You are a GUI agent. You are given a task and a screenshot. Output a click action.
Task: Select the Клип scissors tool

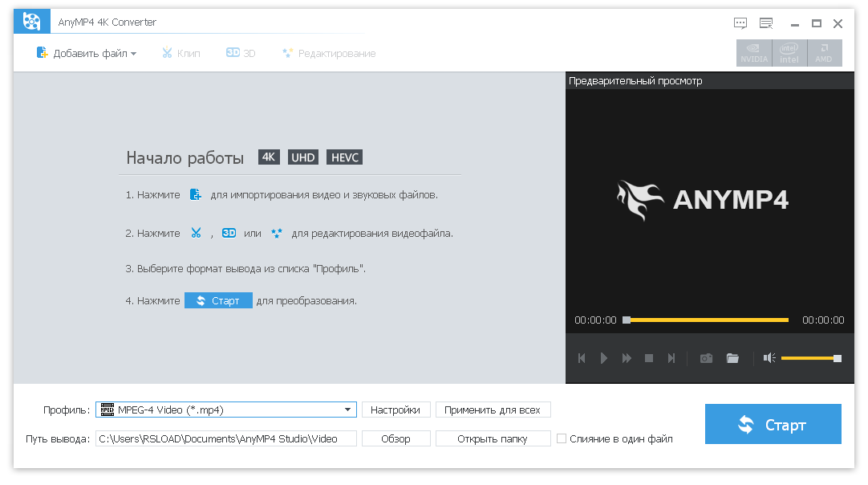tap(180, 52)
